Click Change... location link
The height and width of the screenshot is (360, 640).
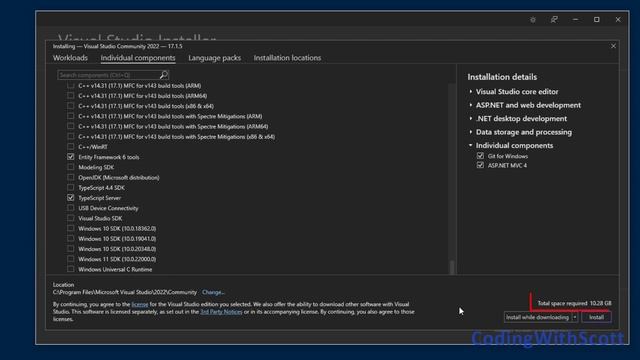(x=213, y=292)
